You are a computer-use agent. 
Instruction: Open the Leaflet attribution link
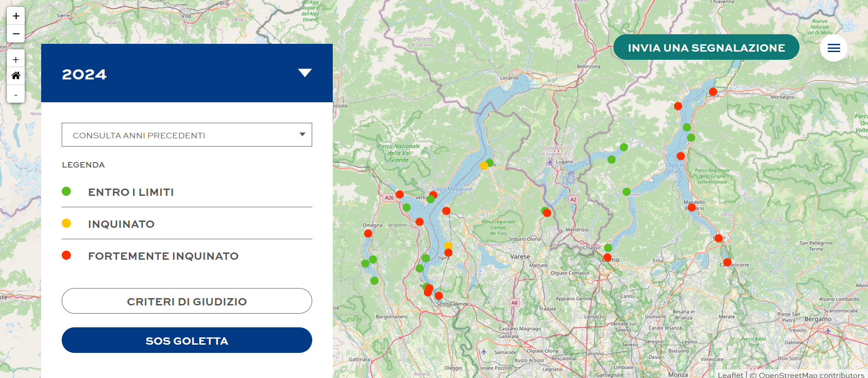point(730,374)
